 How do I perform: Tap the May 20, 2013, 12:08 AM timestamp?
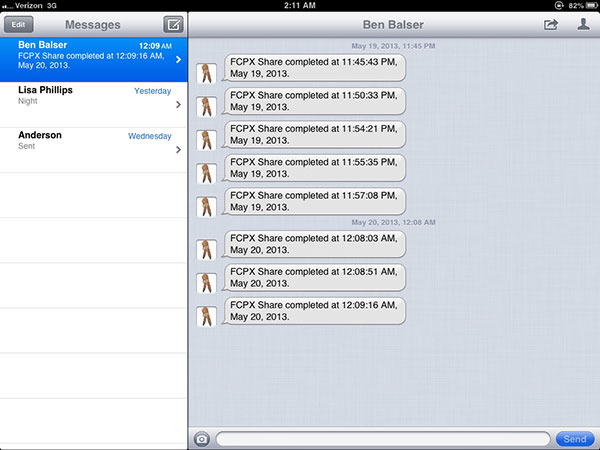(x=393, y=222)
